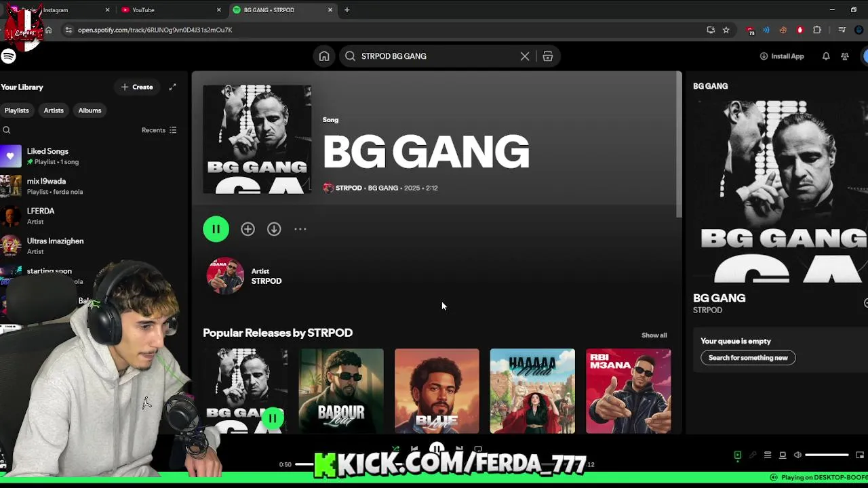Image resolution: width=868 pixels, height=488 pixels.
Task: Clear the search field with the X icon
Action: point(525,56)
